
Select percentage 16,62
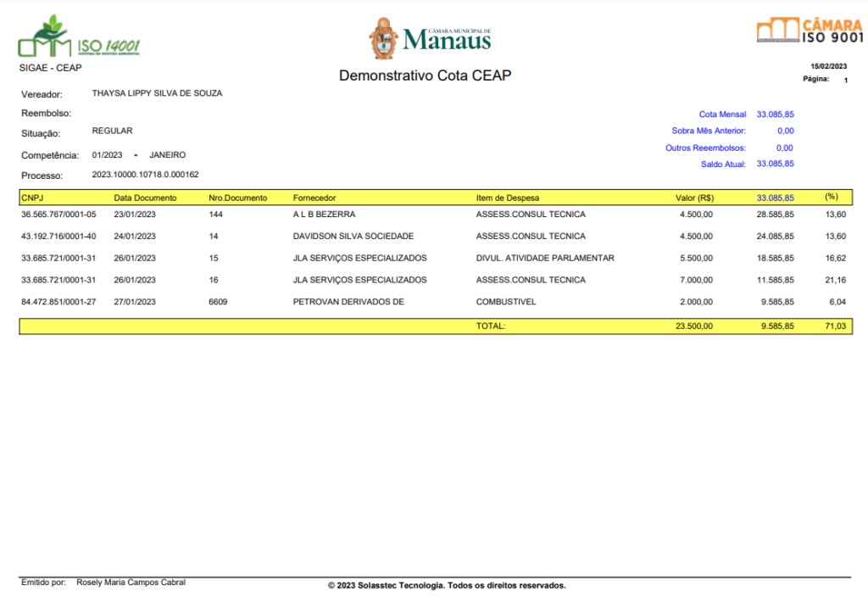tap(835, 258)
